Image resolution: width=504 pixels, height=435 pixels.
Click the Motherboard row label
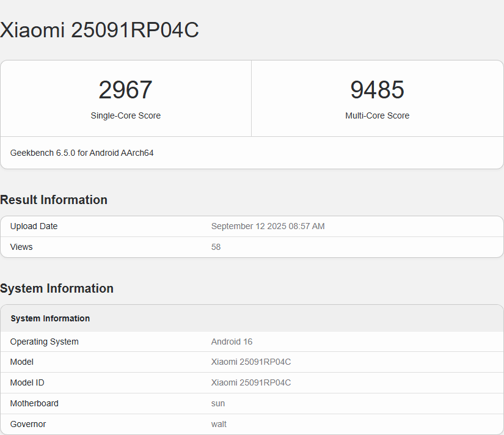point(34,403)
